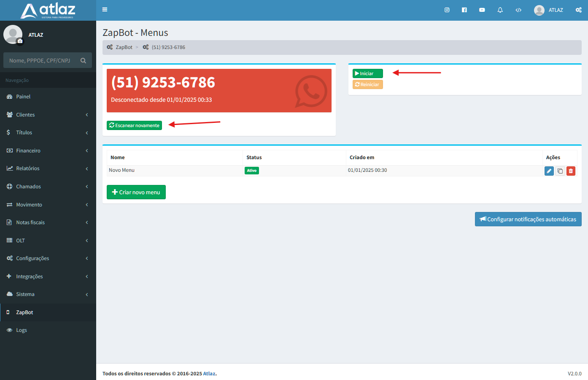Open the settings gears icon at top right

578,10
